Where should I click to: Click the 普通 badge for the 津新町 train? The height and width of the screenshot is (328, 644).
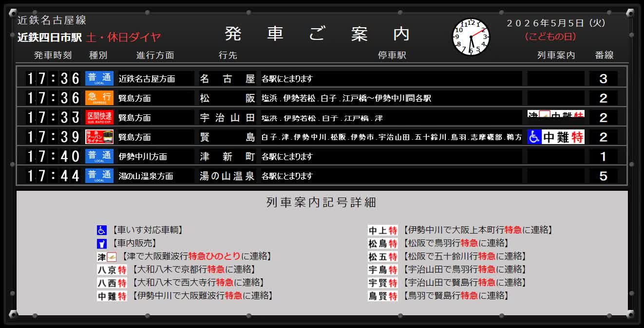pyautogui.click(x=99, y=156)
